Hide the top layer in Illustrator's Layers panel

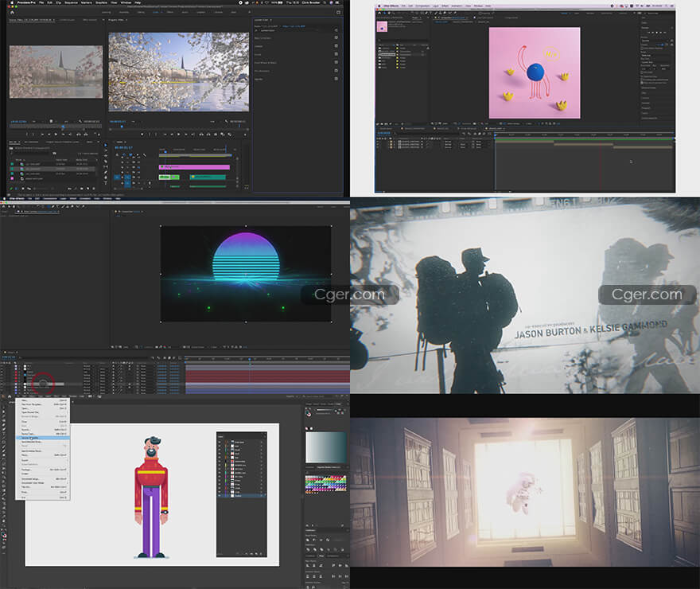click(220, 442)
